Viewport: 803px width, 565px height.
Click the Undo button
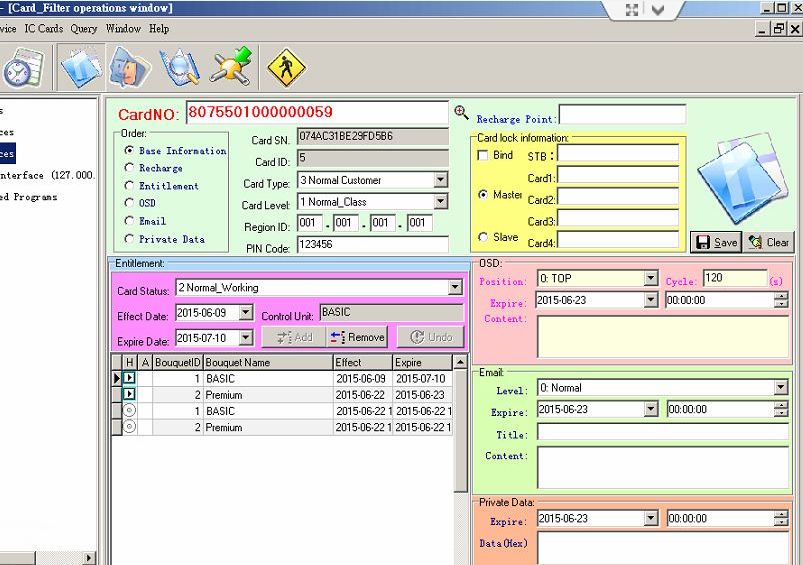point(431,337)
